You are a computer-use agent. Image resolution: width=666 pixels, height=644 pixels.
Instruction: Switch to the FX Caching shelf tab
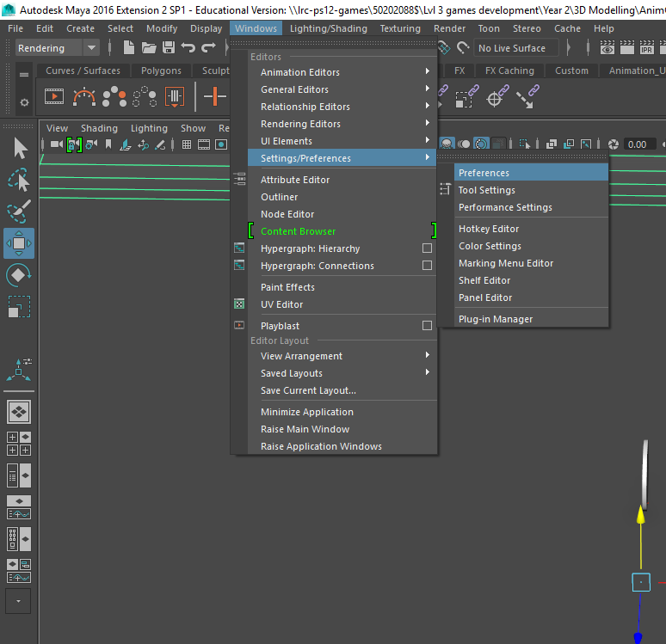click(509, 71)
